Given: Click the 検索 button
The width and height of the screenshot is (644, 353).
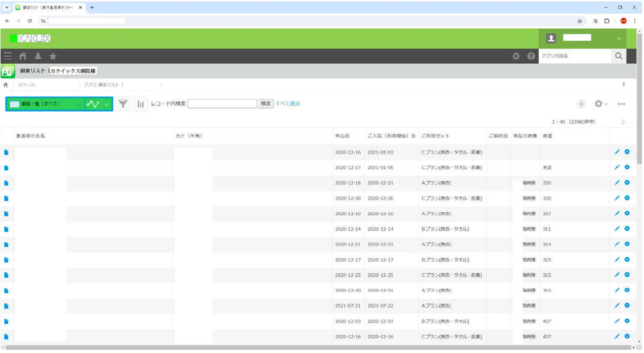Looking at the screenshot, I should (x=266, y=104).
